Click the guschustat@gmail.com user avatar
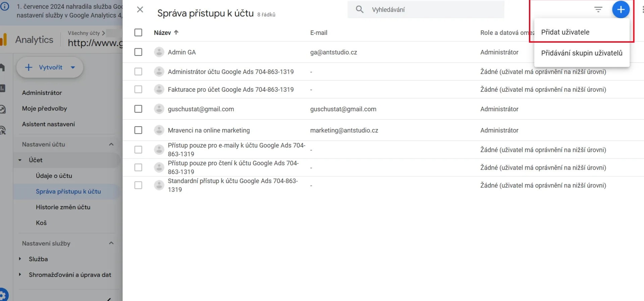 (159, 109)
